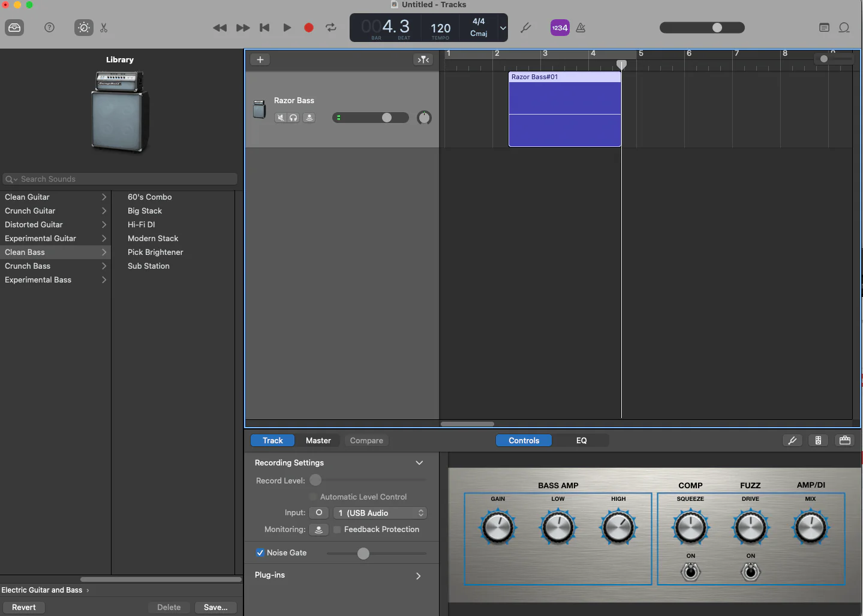Screen dimensions: 863x616
Task: Click the tuner fork icon
Action: (526, 28)
